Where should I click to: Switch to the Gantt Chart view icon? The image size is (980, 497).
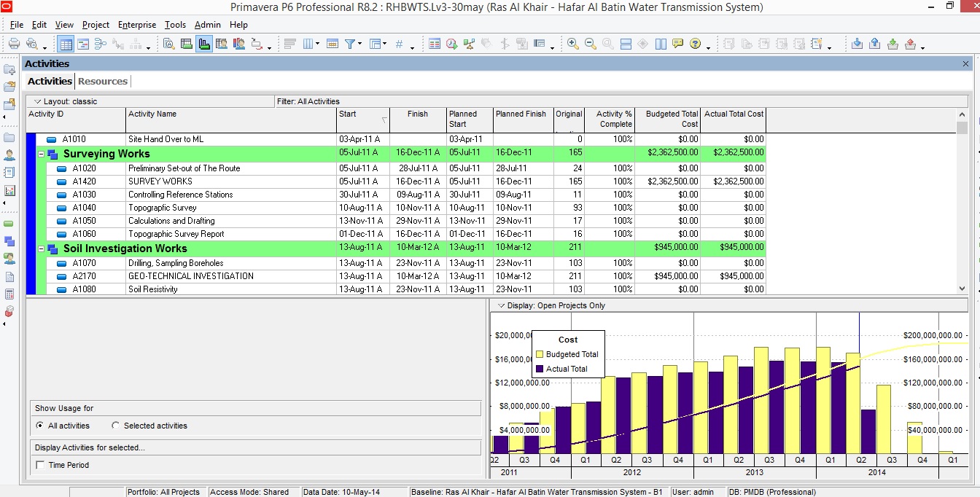(x=82, y=44)
